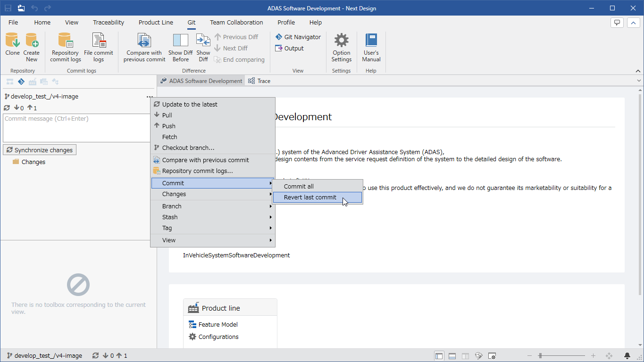Click the zoom out minus button
Viewport: 644px width, 362px height.
tap(530, 356)
